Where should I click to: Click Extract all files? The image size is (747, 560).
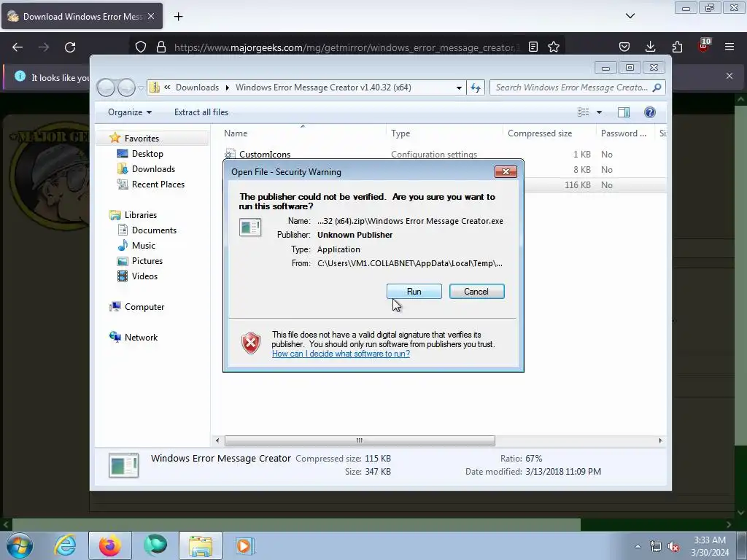tap(201, 112)
